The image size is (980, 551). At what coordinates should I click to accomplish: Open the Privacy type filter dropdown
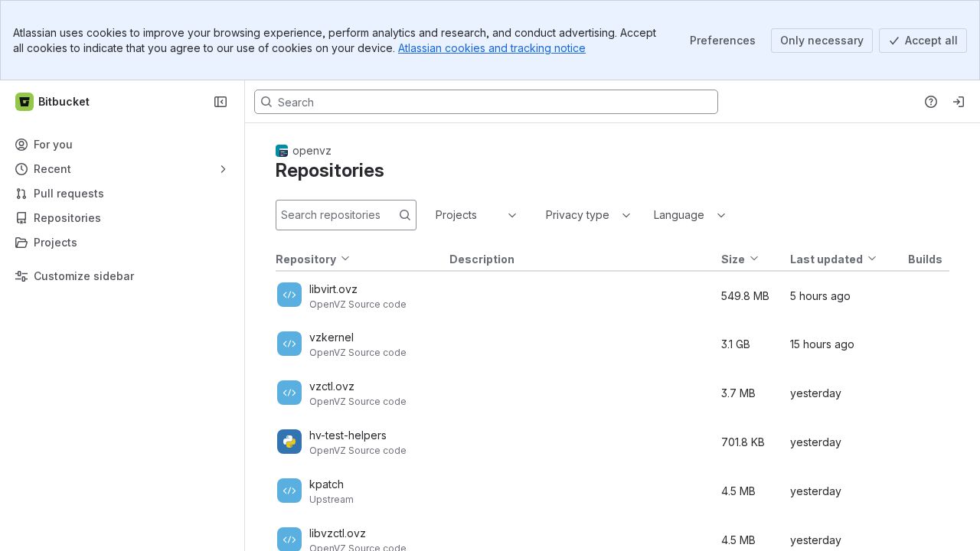(x=588, y=215)
